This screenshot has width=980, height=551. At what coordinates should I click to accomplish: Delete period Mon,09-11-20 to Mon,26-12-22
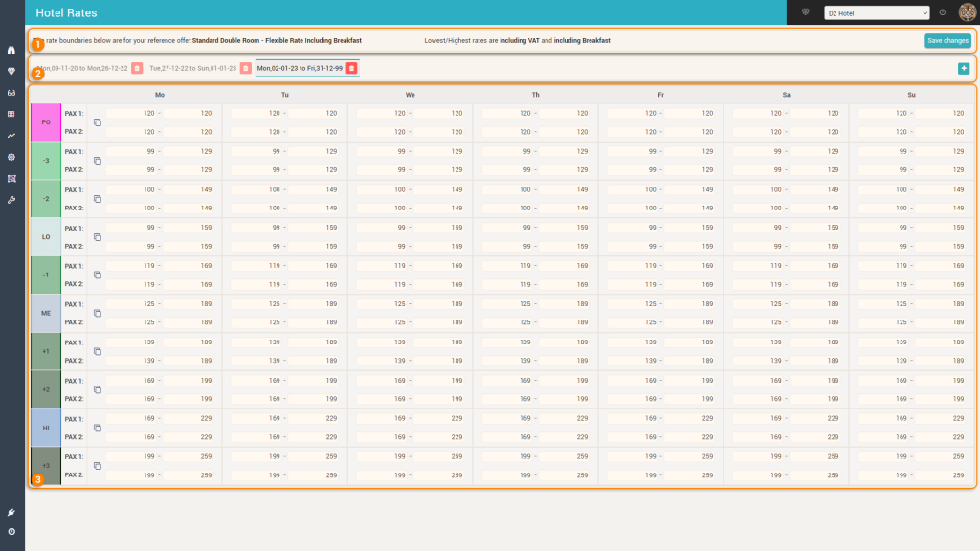click(137, 68)
